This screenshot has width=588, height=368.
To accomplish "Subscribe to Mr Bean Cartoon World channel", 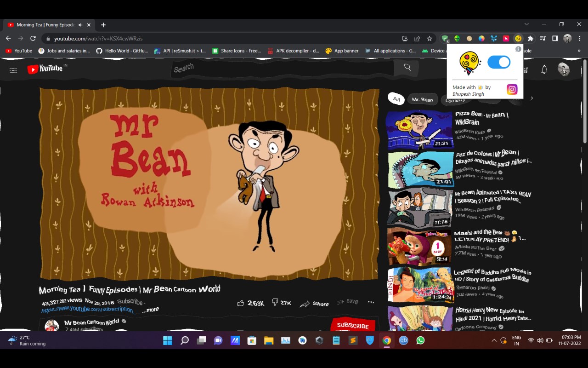I will 353,325.
